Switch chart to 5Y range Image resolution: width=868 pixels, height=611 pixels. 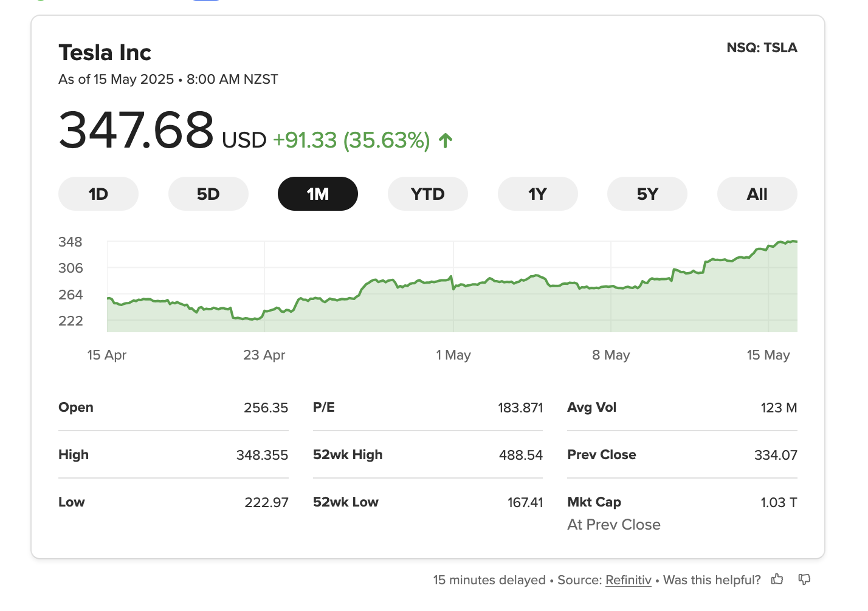pos(647,194)
